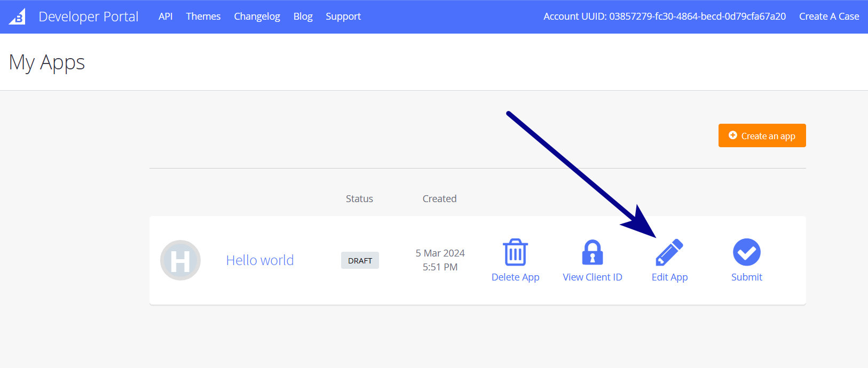
Task: Click the Created column header
Action: click(440, 199)
